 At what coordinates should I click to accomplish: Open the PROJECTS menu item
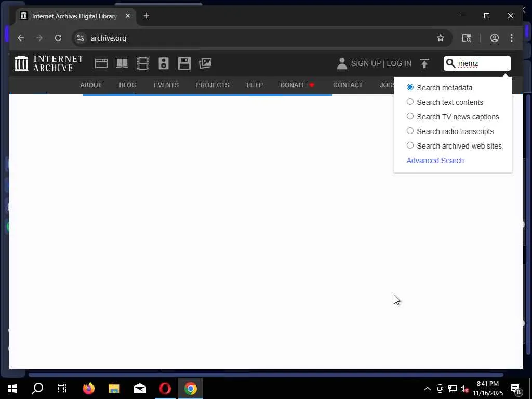pos(212,85)
